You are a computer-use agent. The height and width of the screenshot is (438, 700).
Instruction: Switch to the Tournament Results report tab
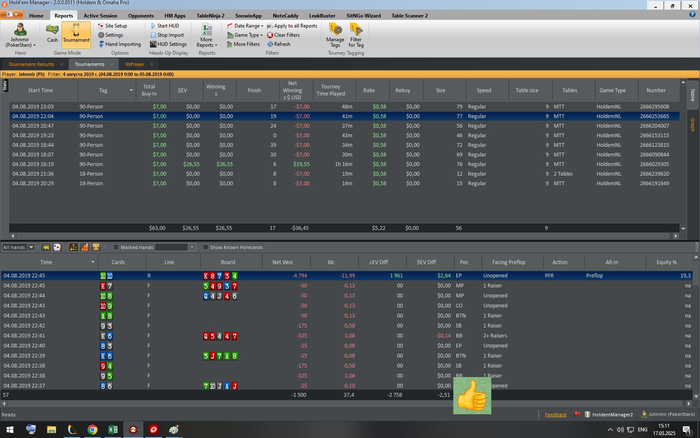pyautogui.click(x=31, y=64)
